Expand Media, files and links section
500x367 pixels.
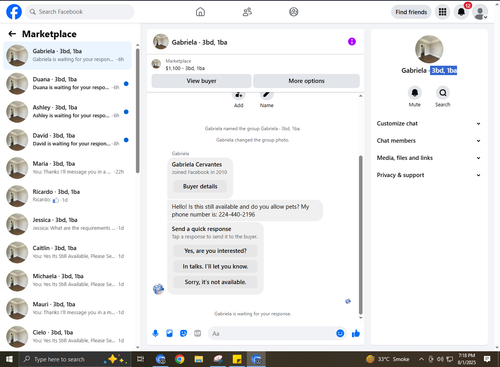pos(429,158)
